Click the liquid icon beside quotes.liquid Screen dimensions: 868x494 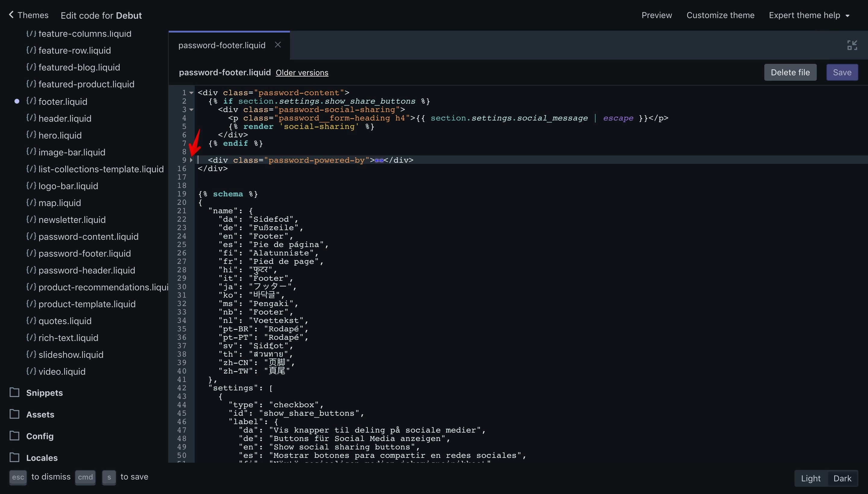(31, 320)
